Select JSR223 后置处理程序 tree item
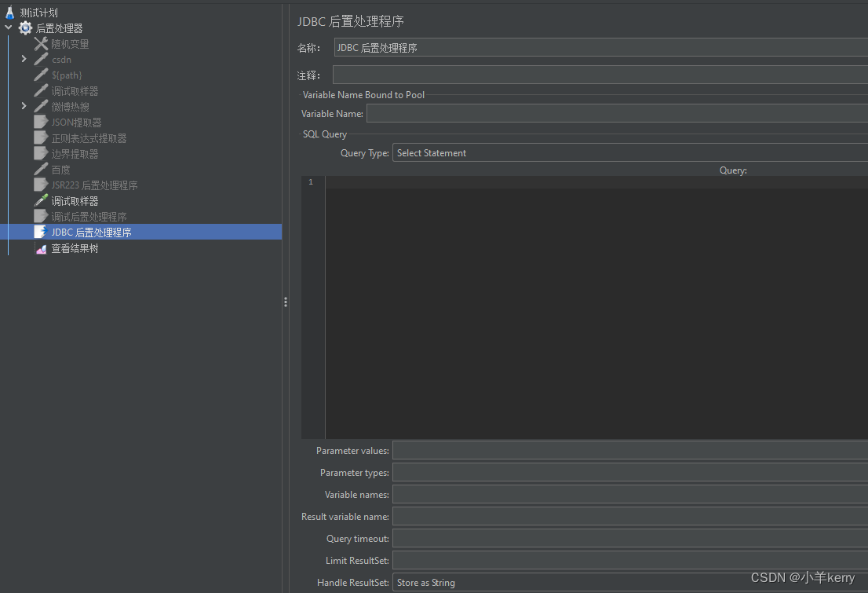The width and height of the screenshot is (868, 593). [95, 185]
